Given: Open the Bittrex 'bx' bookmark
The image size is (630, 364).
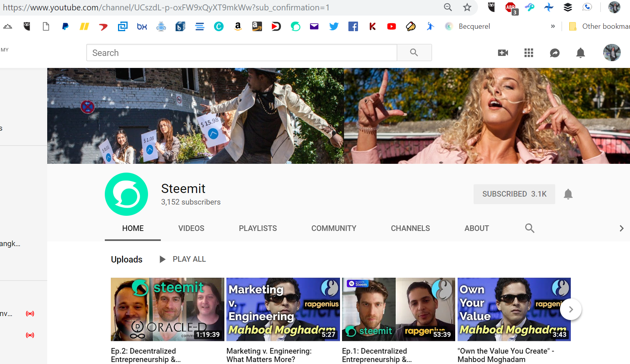Looking at the screenshot, I should [x=142, y=26].
